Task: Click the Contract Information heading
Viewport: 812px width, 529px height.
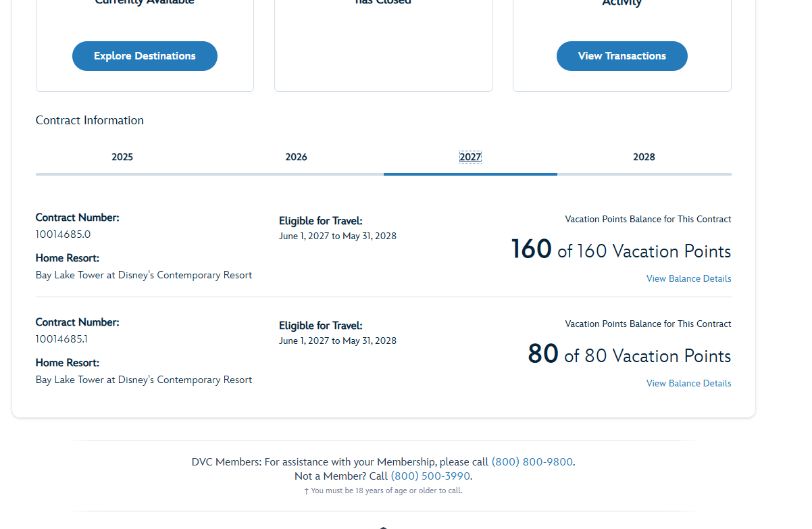Action: pyautogui.click(x=90, y=120)
